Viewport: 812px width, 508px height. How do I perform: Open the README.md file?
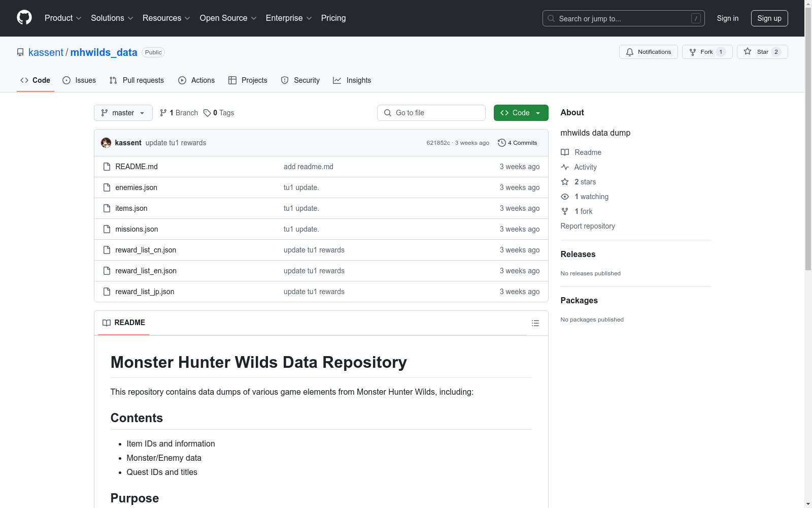click(x=137, y=167)
